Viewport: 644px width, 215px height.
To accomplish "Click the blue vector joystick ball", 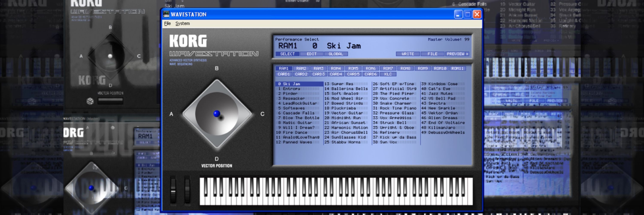I will [x=217, y=114].
